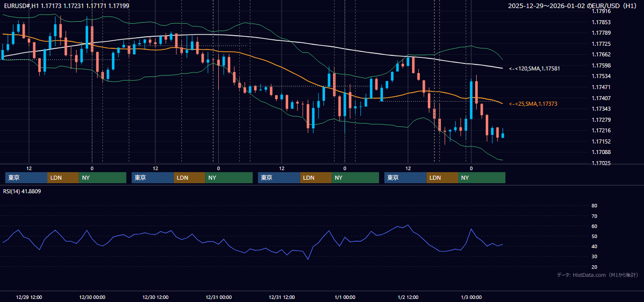Click the 12/29 12:00 date label
Image resolution: width=644 pixels, height=302 pixels.
(x=29, y=297)
